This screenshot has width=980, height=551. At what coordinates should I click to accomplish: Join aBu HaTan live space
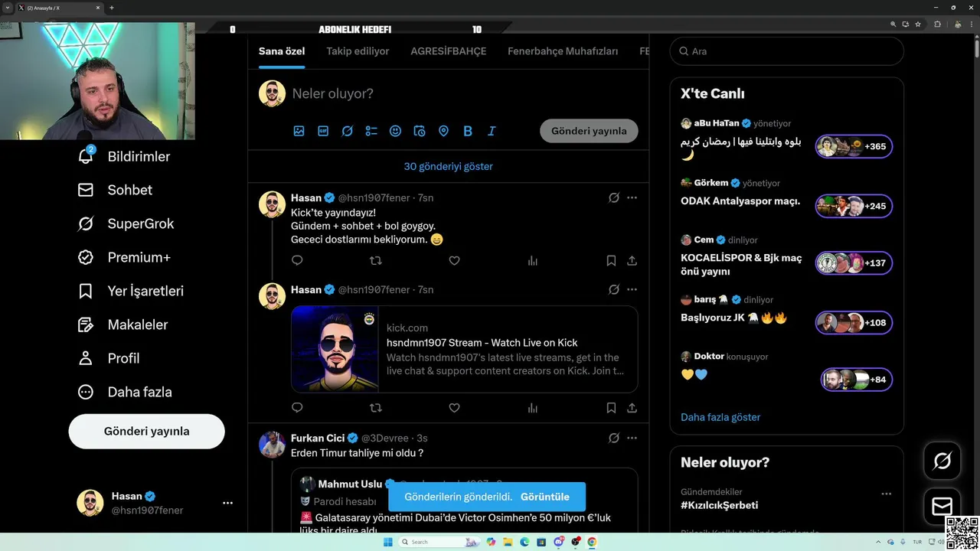coord(854,146)
